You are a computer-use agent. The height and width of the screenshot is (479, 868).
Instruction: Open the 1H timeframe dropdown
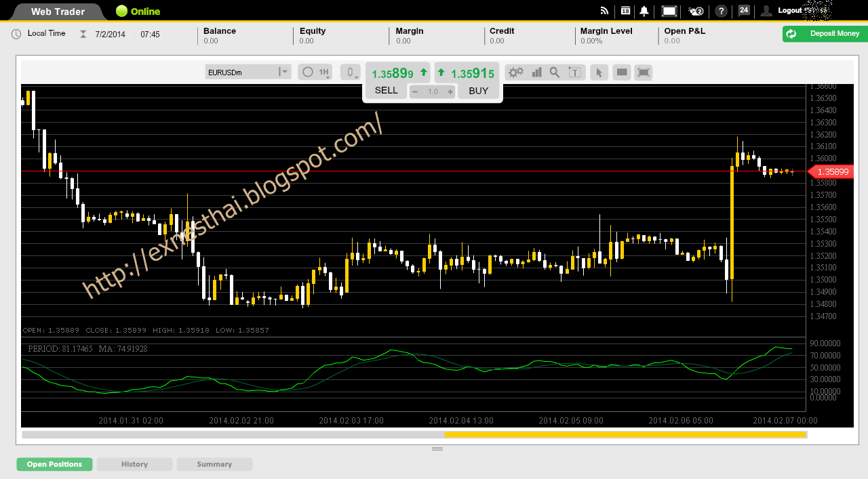315,72
